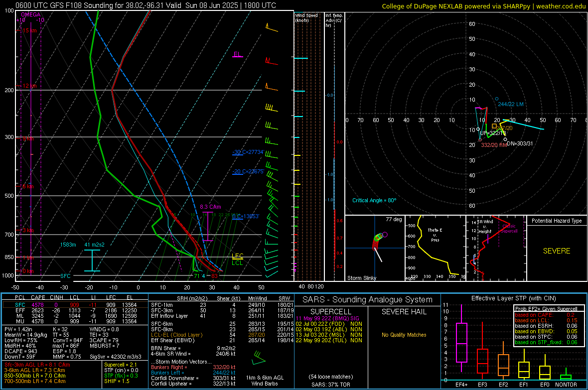Image resolution: width=588 pixels, height=390 pixels.
Task: Click the SARS: 37% TOR summary
Action: (330, 385)
